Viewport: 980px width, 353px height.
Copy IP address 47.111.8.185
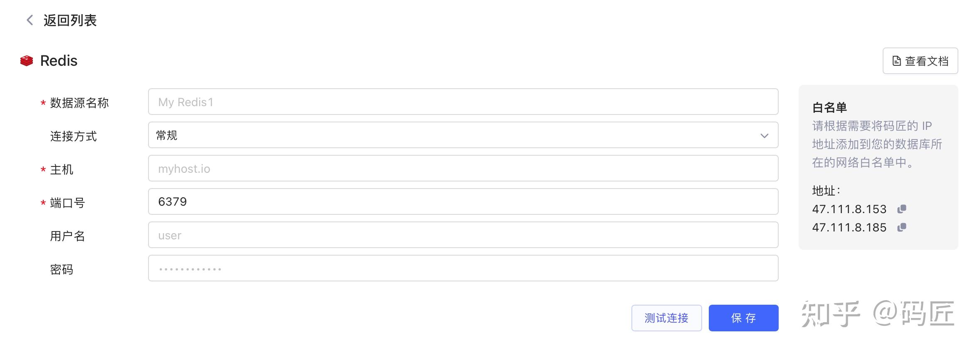click(x=901, y=227)
